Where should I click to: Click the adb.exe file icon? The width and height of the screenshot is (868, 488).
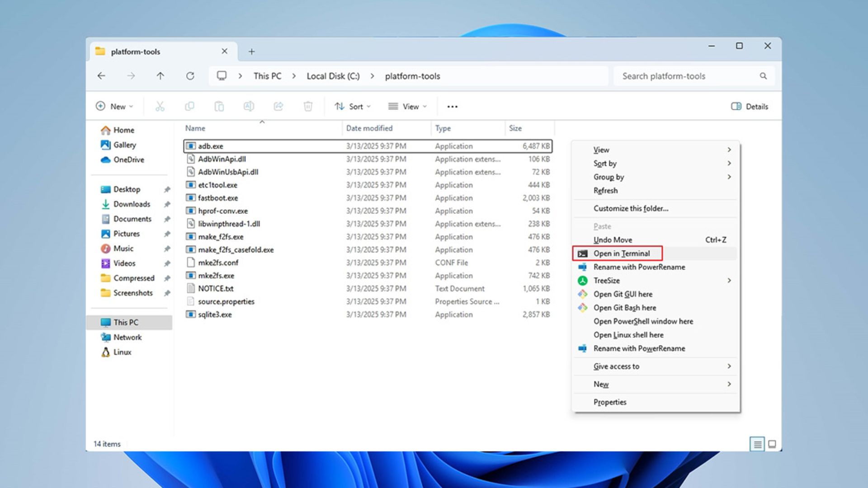[x=191, y=146]
